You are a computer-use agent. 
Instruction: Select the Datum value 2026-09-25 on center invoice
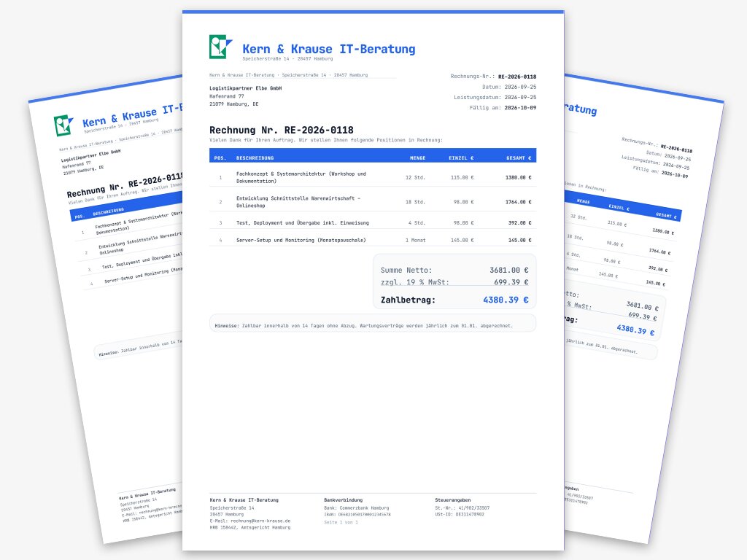[520, 87]
